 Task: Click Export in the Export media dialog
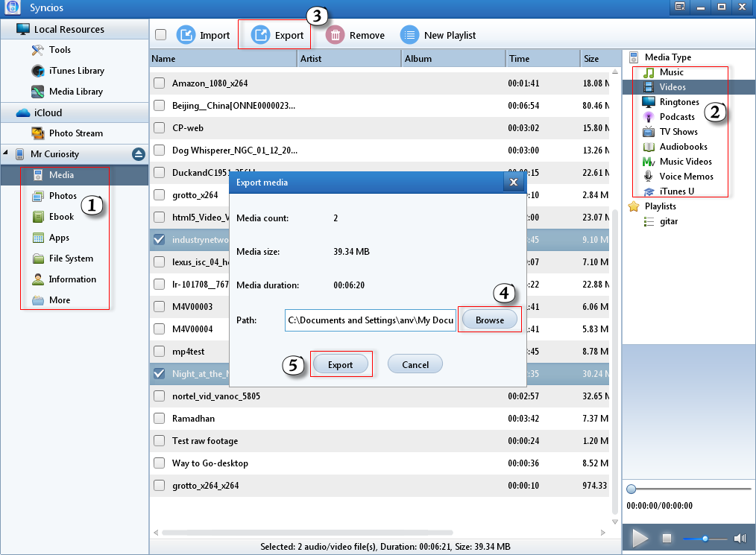pos(341,365)
